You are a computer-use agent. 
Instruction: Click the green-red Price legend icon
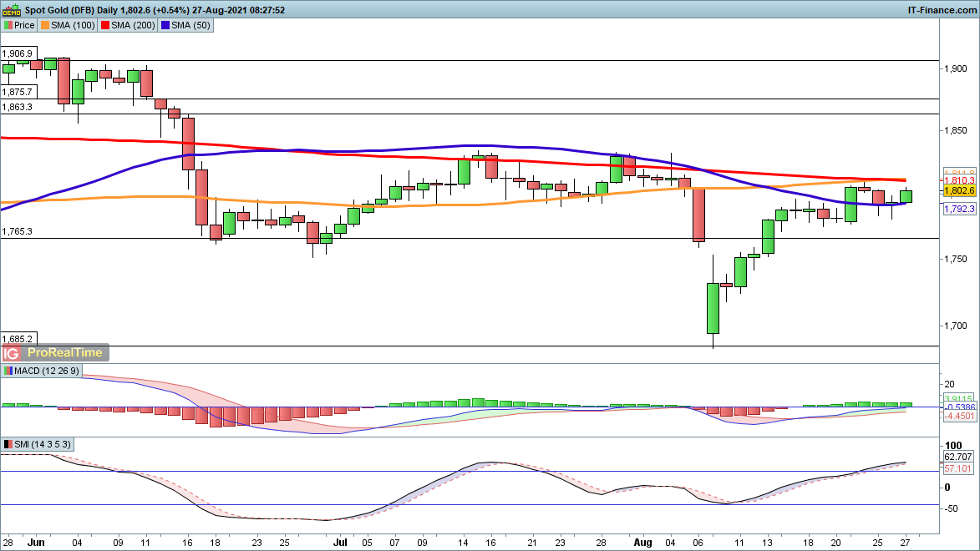8,26
